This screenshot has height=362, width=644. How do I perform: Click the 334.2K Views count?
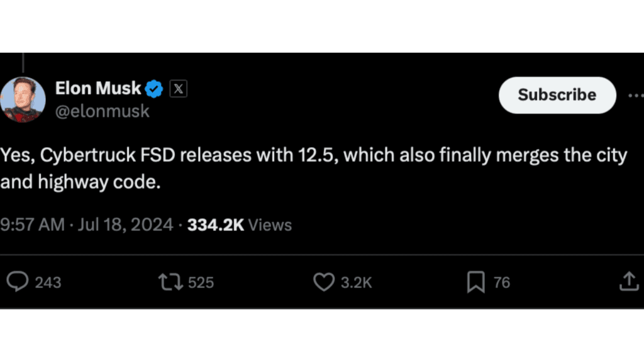pos(240,224)
